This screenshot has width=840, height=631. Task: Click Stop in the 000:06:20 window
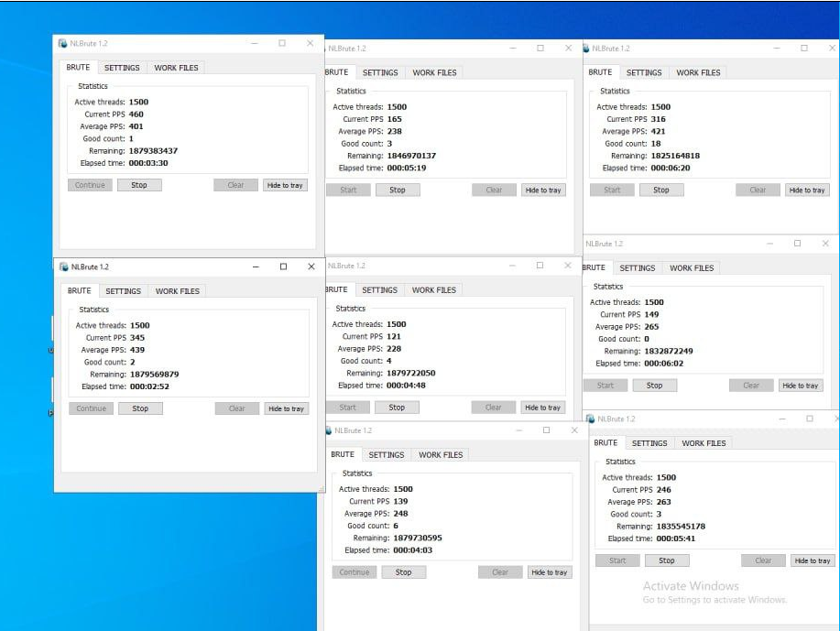coord(661,190)
